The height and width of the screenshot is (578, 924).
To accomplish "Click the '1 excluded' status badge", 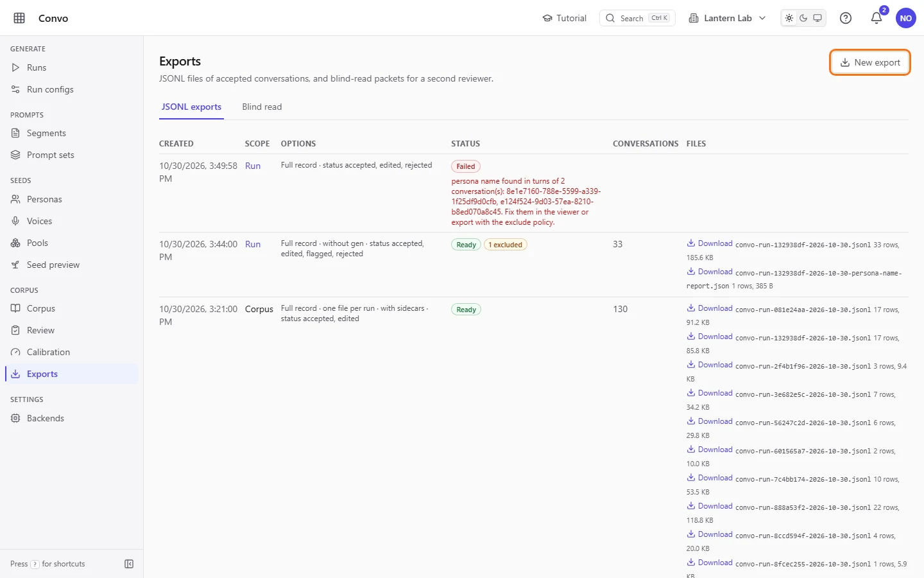I will (506, 245).
